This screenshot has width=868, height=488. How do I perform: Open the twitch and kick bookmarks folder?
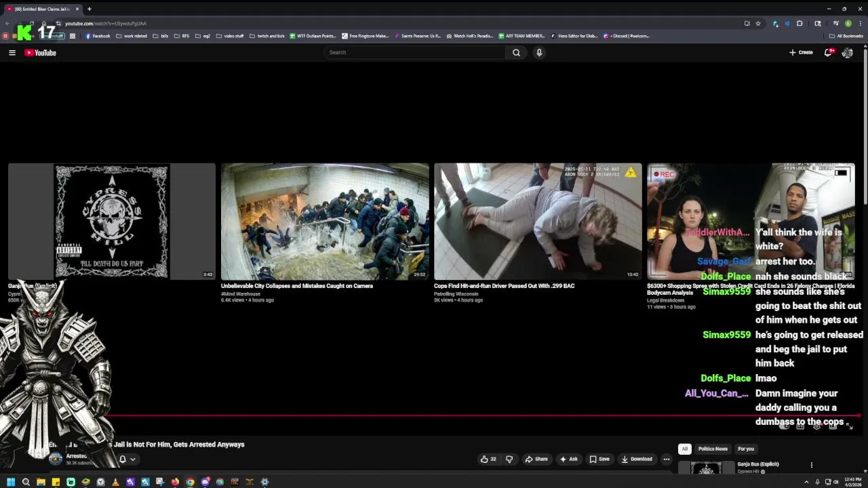point(267,36)
